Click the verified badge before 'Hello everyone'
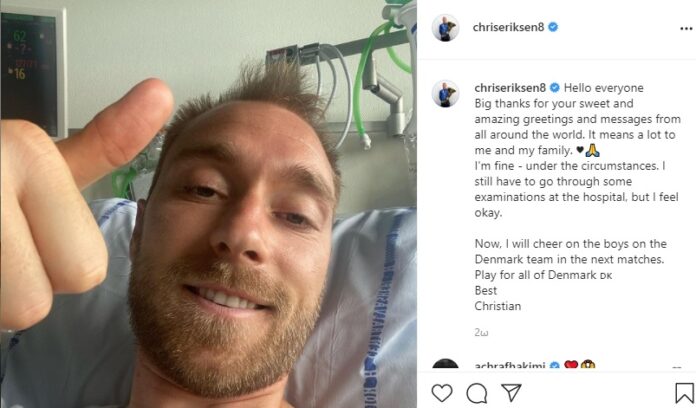 coord(555,88)
